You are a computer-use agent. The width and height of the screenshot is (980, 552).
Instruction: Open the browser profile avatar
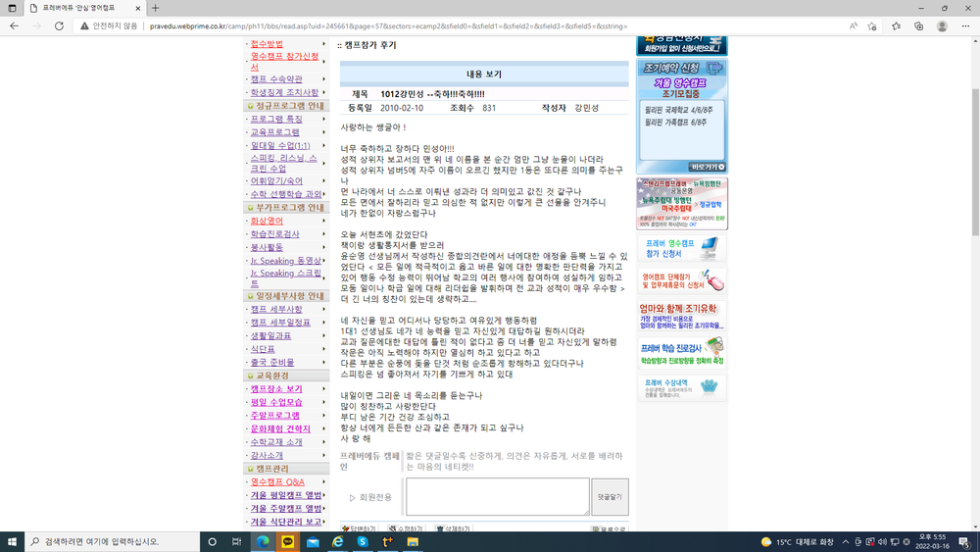[x=942, y=26]
